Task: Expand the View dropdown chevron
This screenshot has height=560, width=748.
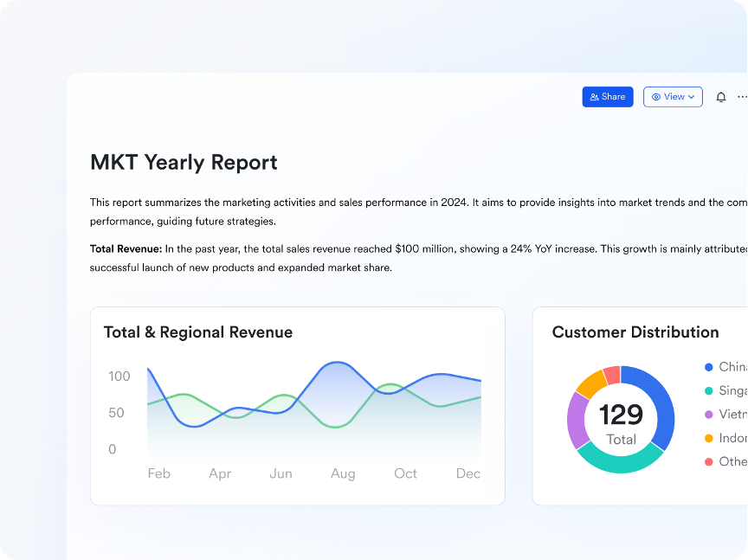Action: tap(692, 97)
